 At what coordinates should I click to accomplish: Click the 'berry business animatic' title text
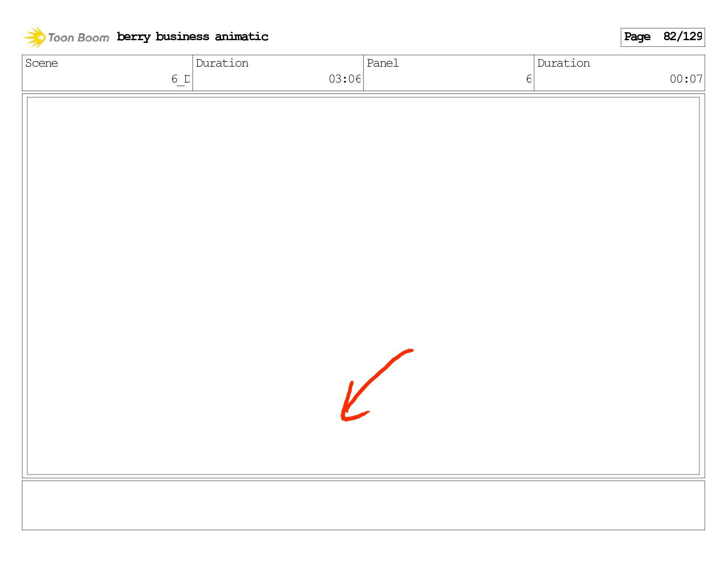pos(192,37)
